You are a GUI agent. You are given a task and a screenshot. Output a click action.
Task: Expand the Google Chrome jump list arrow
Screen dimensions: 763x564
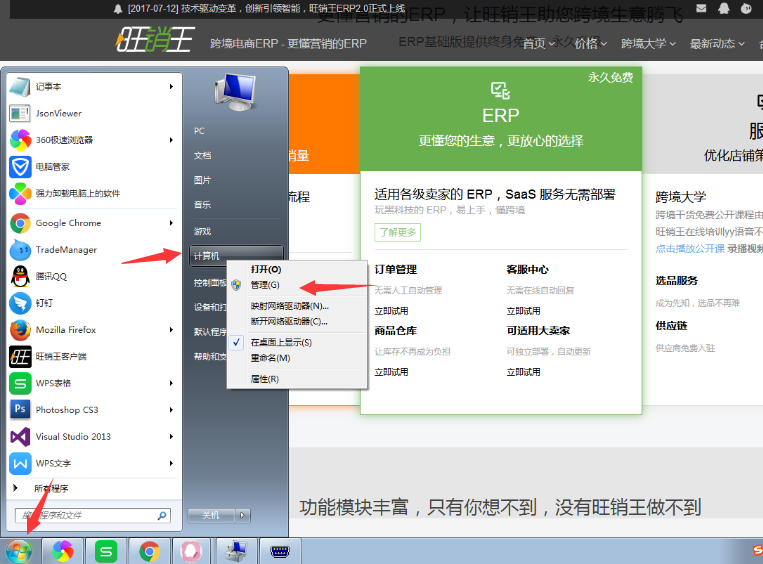point(171,223)
